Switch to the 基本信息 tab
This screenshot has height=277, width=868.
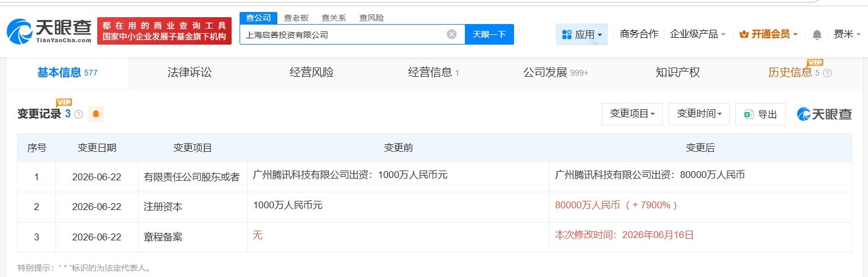pyautogui.click(x=67, y=73)
